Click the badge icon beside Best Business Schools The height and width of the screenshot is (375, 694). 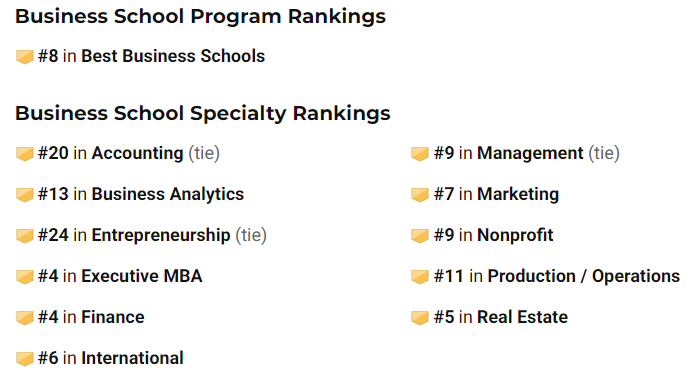tap(25, 57)
